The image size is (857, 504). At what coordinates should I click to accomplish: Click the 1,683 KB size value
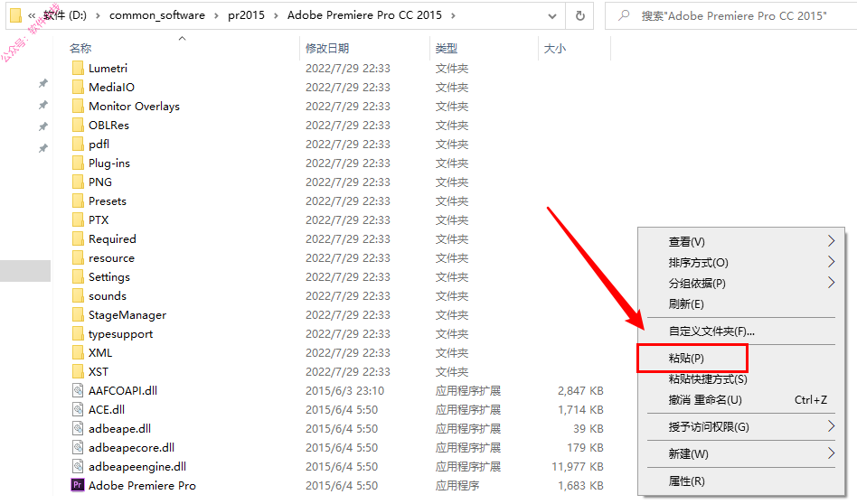click(580, 485)
